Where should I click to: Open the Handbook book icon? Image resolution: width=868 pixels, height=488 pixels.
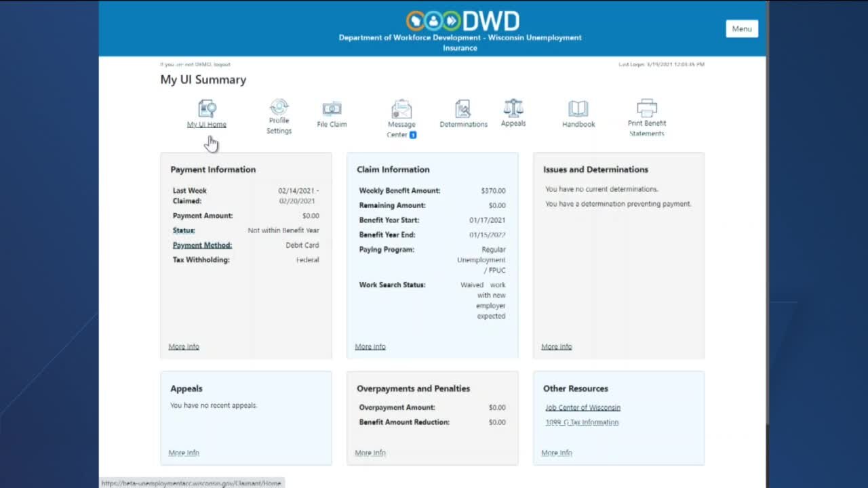578,108
